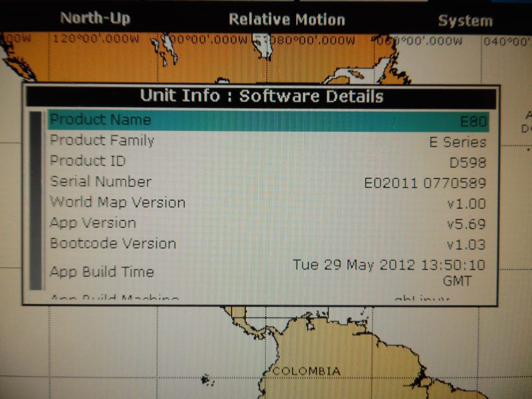Viewport: 532px width, 399px height.
Task: Click the World Map Version value v1.00
Action: [x=466, y=204]
